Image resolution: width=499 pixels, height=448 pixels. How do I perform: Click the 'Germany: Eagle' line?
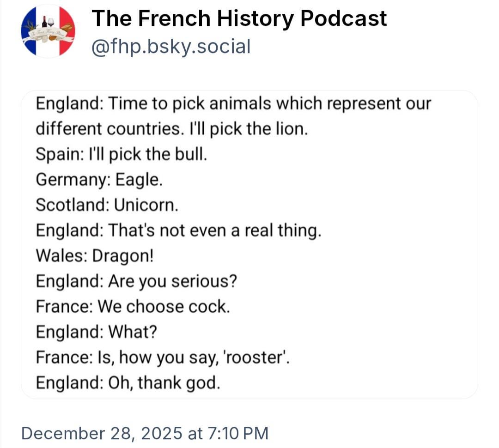pyautogui.click(x=99, y=179)
